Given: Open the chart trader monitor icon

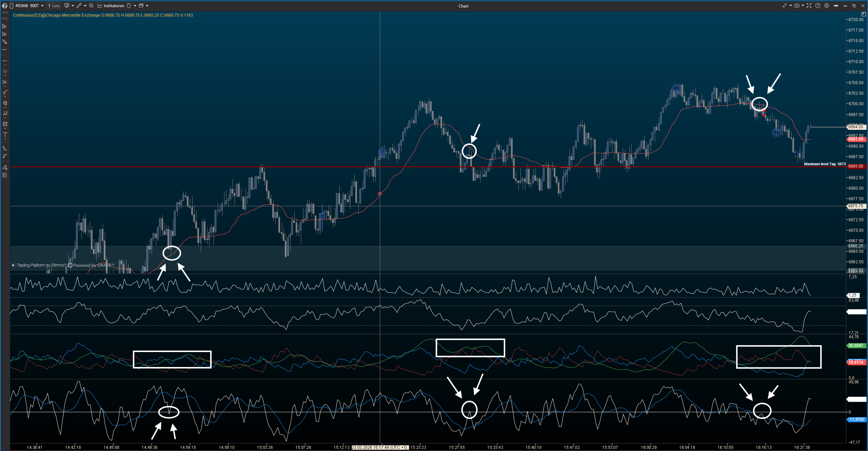Looking at the screenshot, I should (x=67, y=6).
